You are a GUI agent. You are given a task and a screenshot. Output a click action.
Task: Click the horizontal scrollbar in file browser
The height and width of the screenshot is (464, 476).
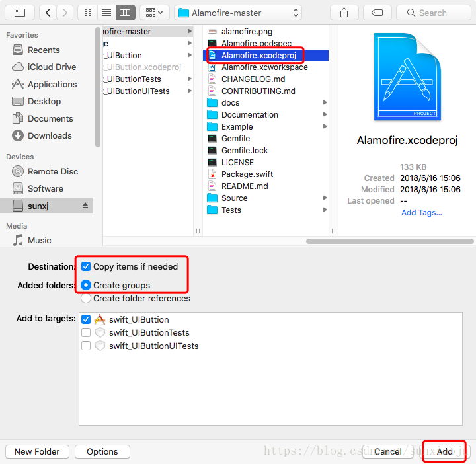click(x=390, y=241)
